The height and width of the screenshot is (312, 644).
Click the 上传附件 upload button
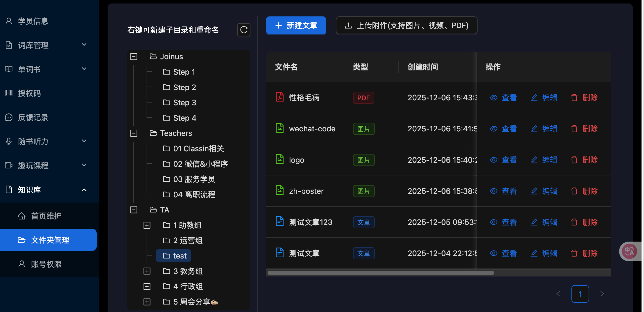[x=406, y=25]
